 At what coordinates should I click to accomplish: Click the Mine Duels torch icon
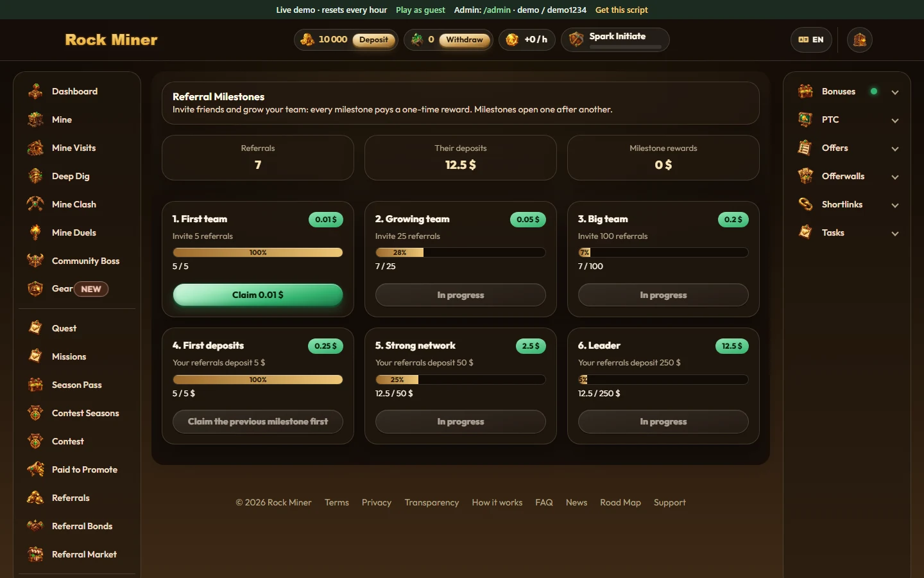coord(35,232)
